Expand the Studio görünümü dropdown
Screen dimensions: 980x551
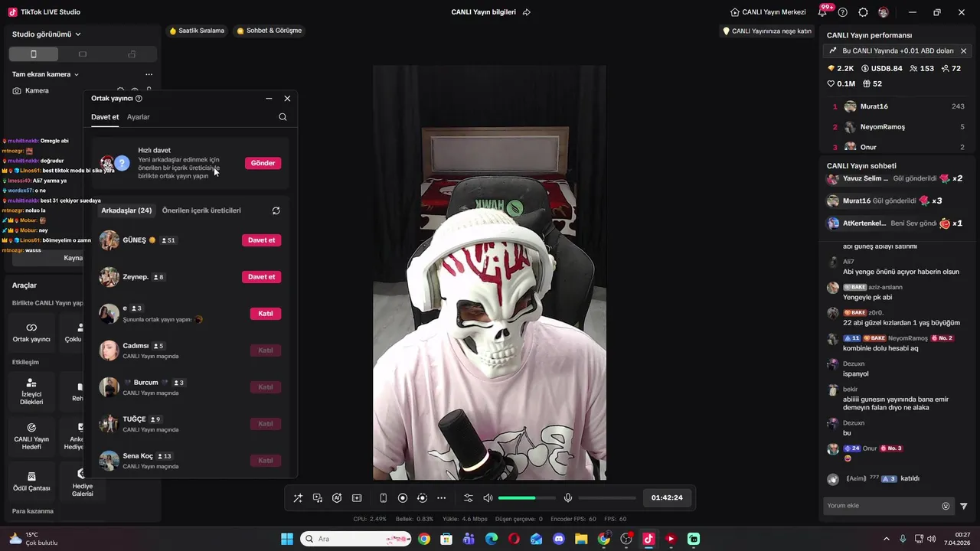pyautogui.click(x=47, y=34)
